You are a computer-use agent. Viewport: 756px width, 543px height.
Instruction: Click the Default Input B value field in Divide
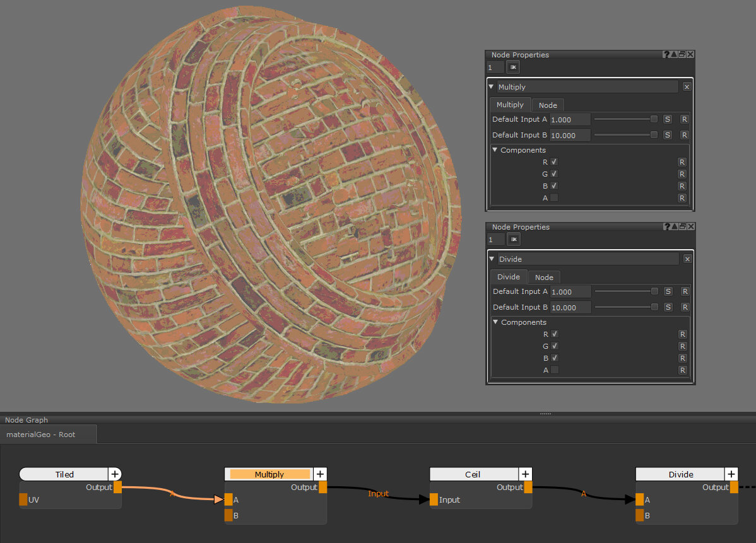570,308
